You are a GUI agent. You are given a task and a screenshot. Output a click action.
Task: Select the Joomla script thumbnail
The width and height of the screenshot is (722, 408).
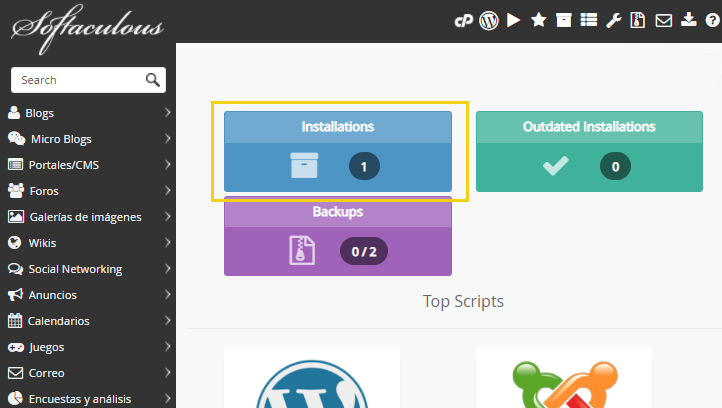564,377
